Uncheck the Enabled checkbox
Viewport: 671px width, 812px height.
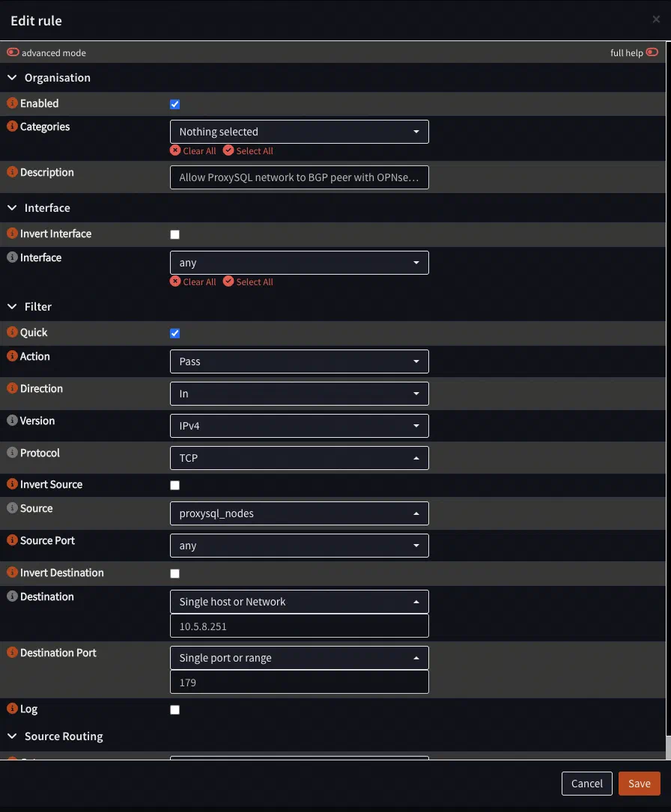pyautogui.click(x=175, y=104)
